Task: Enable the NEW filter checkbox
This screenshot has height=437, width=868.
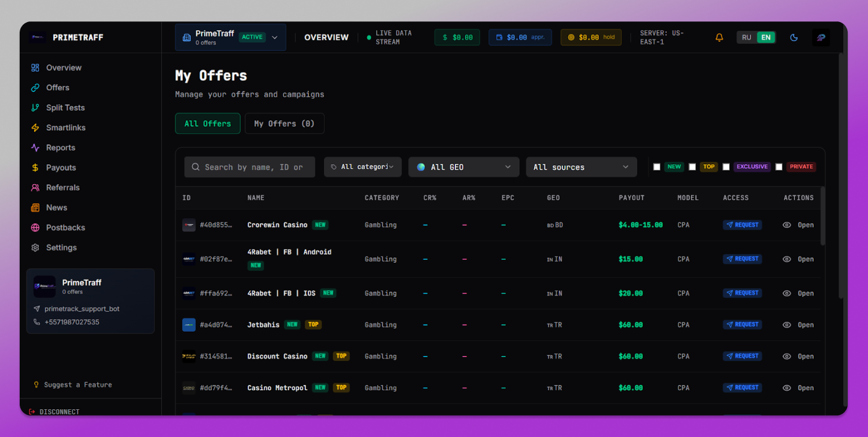Action: (x=657, y=167)
